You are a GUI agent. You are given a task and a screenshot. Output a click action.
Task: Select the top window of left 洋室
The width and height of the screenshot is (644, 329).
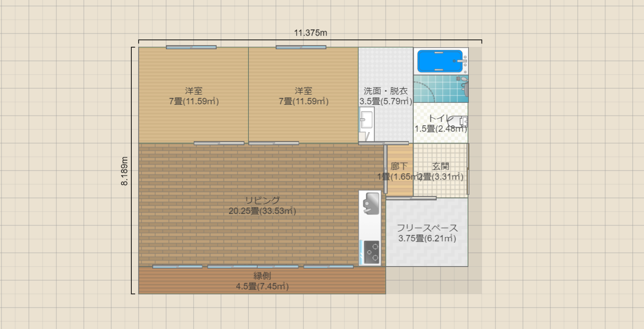(191, 47)
